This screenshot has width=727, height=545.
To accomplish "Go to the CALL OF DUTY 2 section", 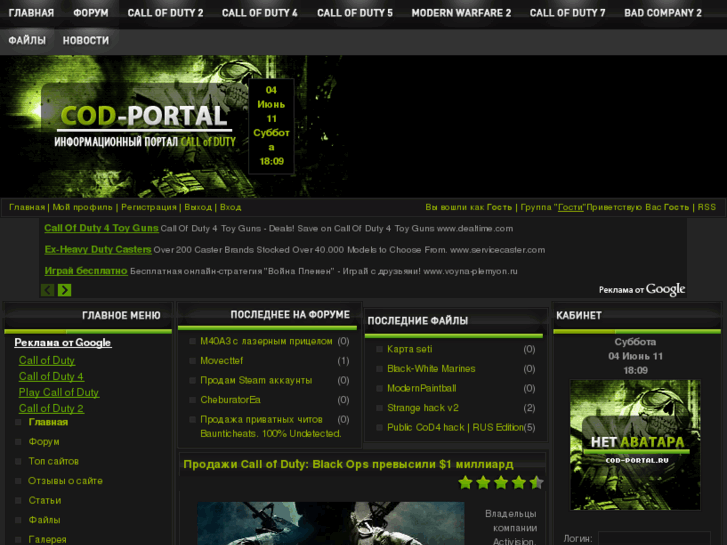I will [166, 13].
